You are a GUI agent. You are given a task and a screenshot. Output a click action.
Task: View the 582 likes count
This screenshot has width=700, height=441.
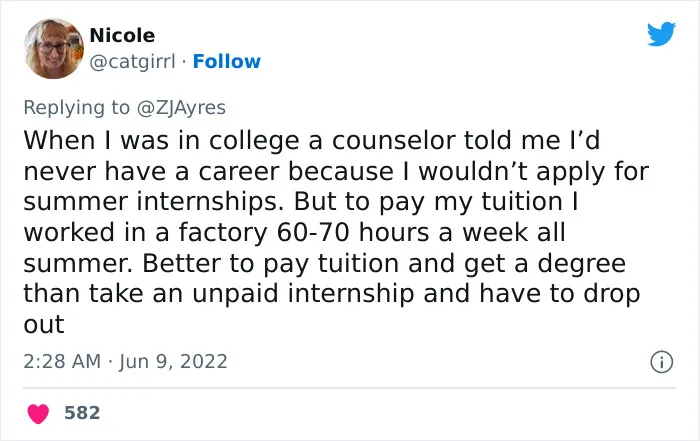click(x=82, y=413)
